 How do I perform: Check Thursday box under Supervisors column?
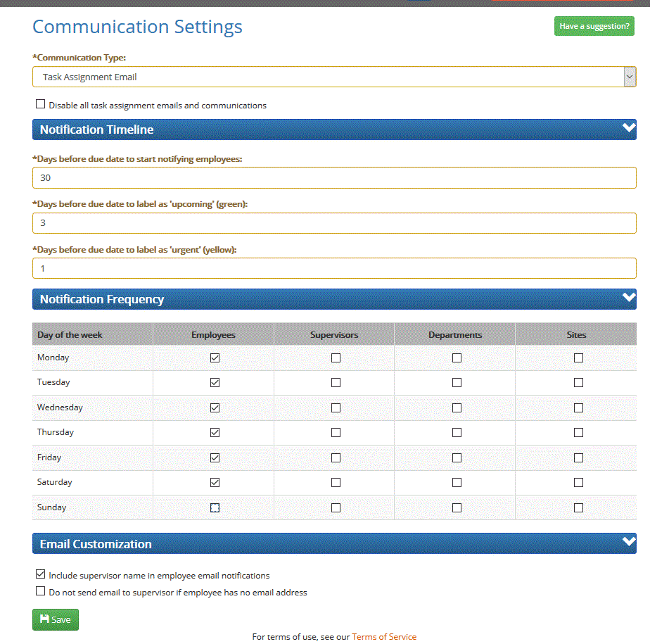[x=336, y=432]
